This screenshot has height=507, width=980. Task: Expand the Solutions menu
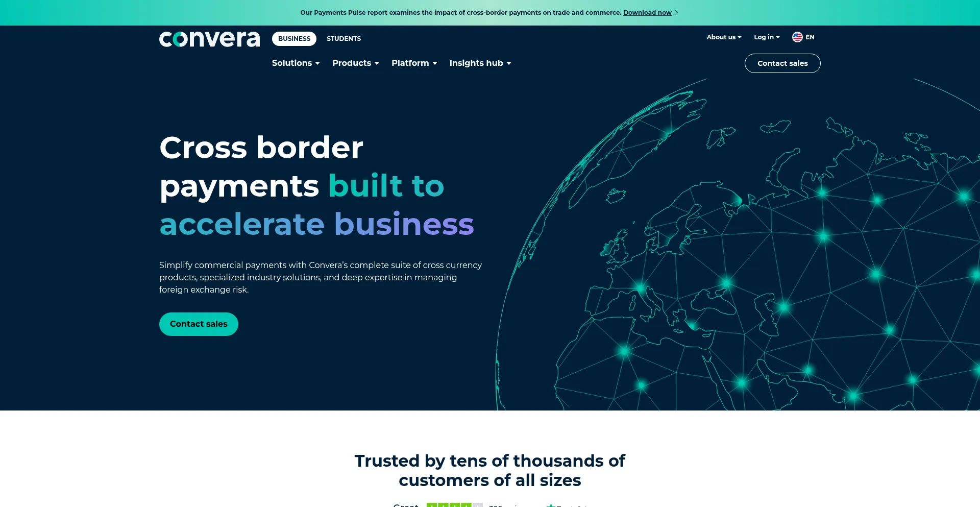(x=296, y=63)
